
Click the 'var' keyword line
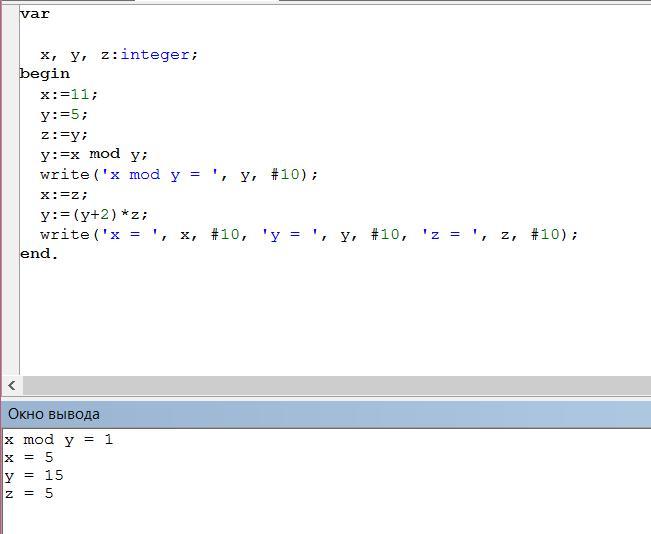point(35,14)
